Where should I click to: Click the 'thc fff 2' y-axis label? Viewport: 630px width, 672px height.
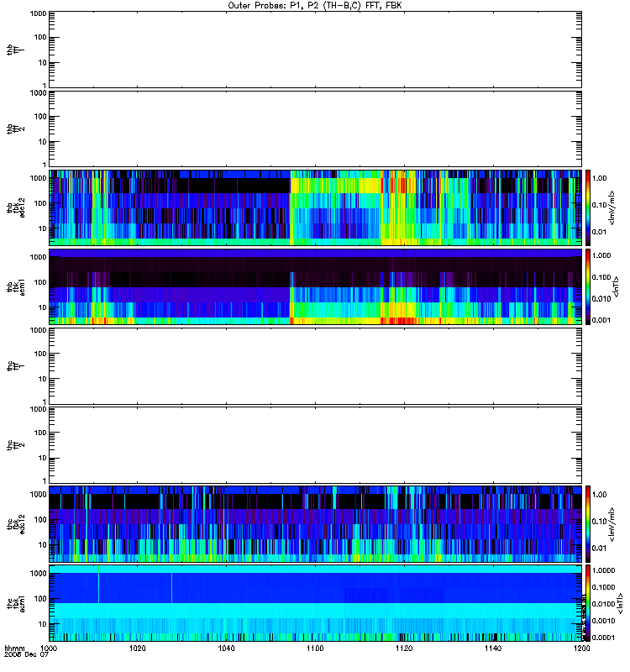point(15,445)
